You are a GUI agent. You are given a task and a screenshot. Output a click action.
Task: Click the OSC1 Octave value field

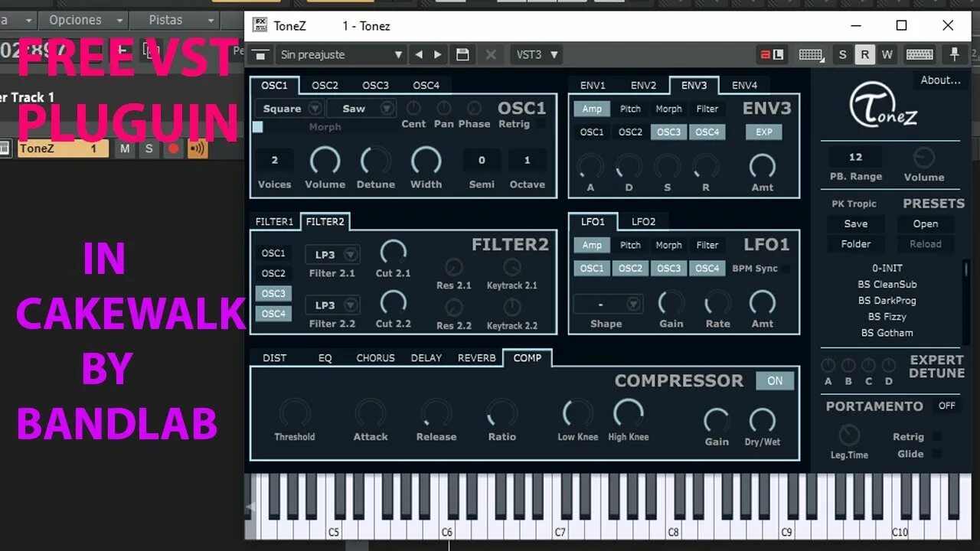pyautogui.click(x=527, y=161)
